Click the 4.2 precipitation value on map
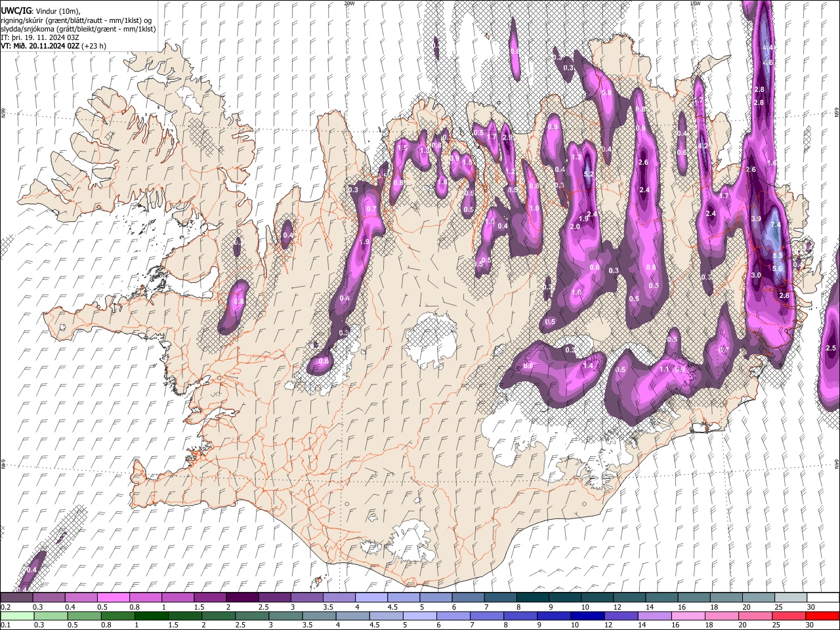 click(x=702, y=146)
